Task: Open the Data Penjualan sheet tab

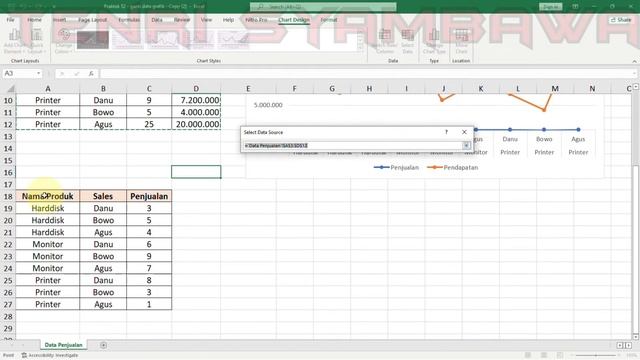Action: click(63, 345)
